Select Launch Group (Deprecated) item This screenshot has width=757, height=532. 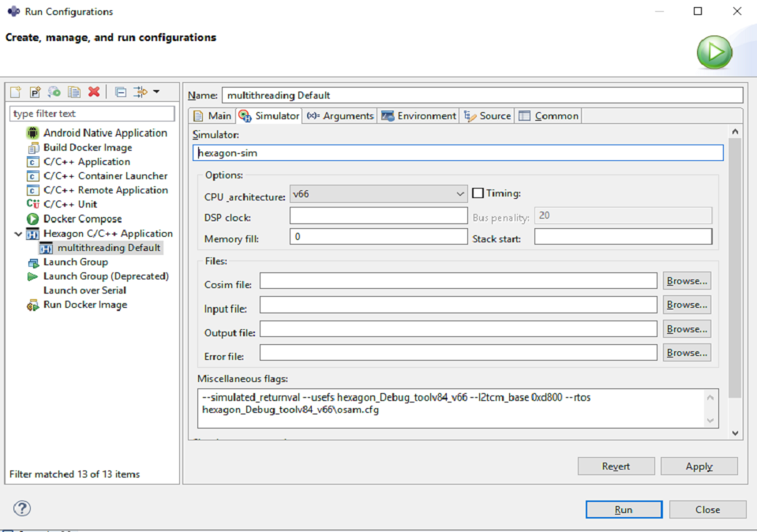(106, 276)
